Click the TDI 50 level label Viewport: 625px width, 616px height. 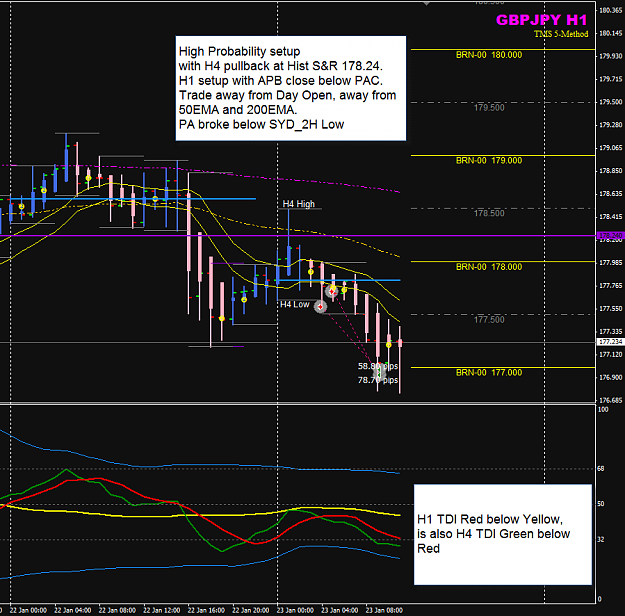(x=601, y=504)
